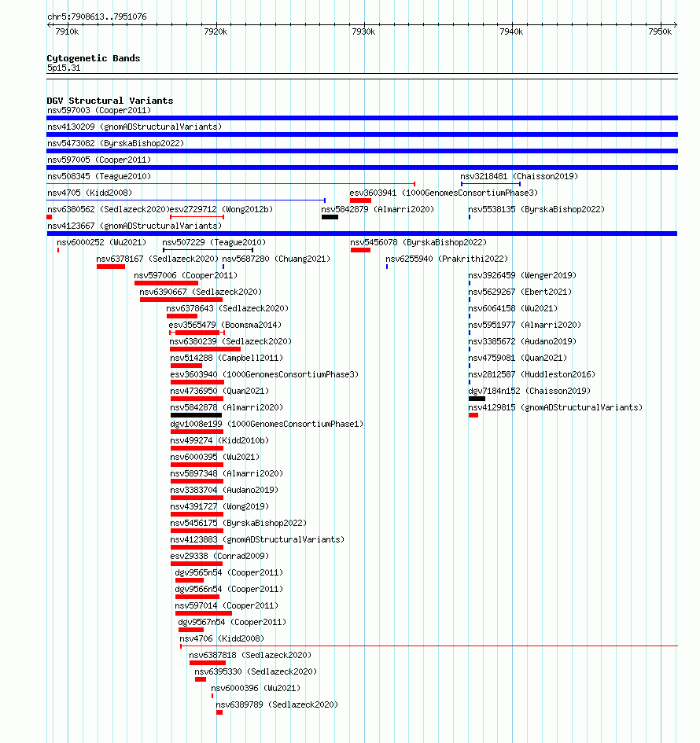Select the nsv4705 (Kidd2008) variant label

click(x=90, y=193)
